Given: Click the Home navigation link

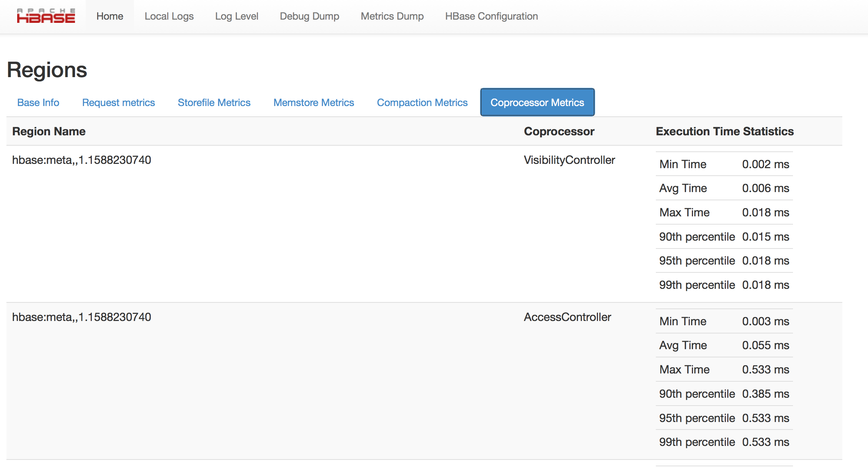Looking at the screenshot, I should coord(110,16).
